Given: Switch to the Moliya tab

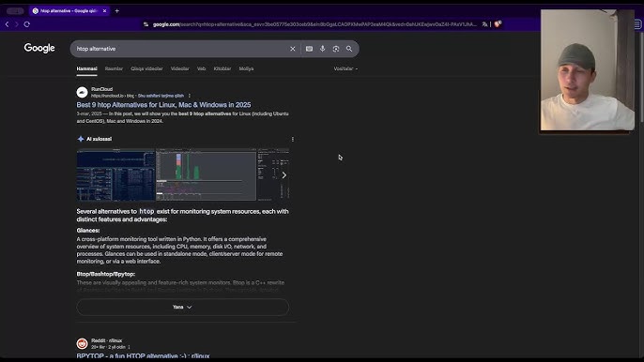Looking at the screenshot, I should tap(246, 68).
